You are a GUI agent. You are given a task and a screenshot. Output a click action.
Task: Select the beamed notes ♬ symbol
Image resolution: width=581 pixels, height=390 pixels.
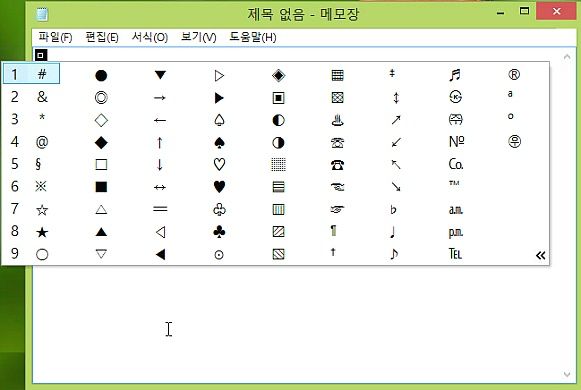click(455, 75)
